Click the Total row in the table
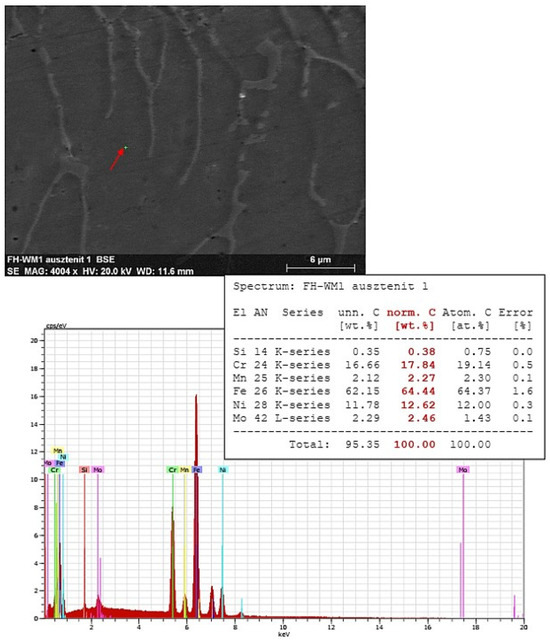Screen dimensions: 550x642 tap(389, 444)
